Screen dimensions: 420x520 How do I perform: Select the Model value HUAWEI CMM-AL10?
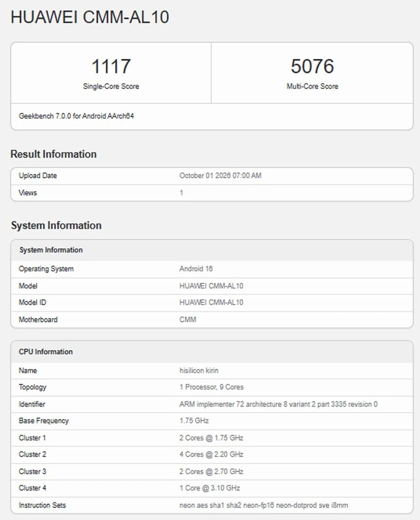tap(211, 286)
